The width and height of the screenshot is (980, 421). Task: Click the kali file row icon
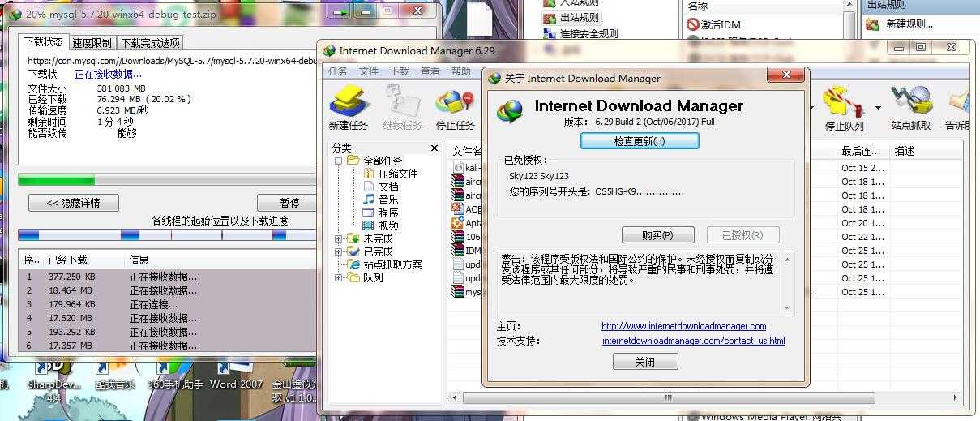[458, 167]
